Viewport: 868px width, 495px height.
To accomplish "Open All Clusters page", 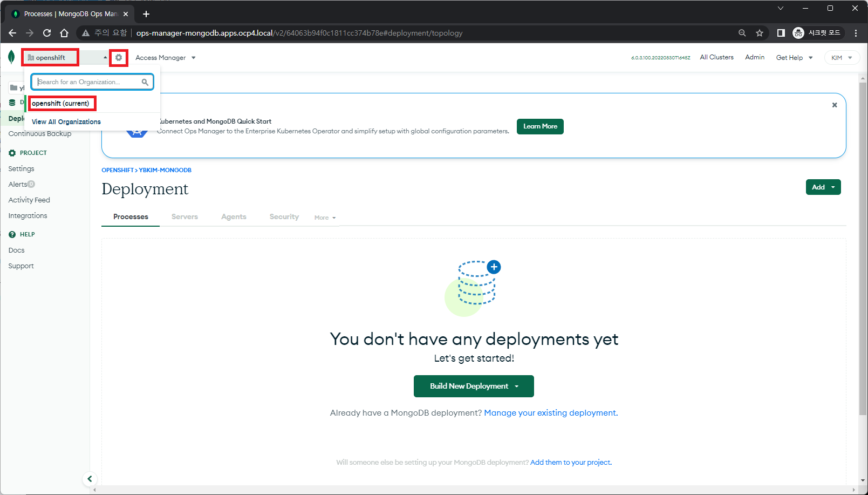I will click(716, 57).
